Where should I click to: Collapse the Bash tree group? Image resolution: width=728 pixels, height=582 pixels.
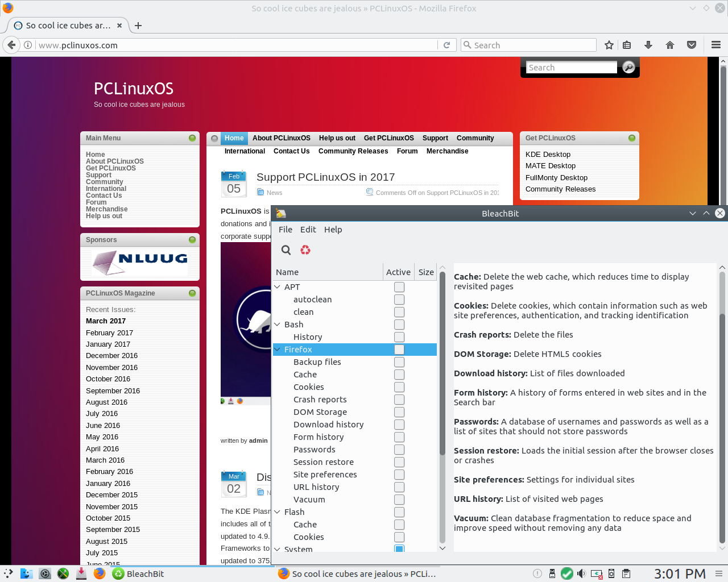point(278,325)
